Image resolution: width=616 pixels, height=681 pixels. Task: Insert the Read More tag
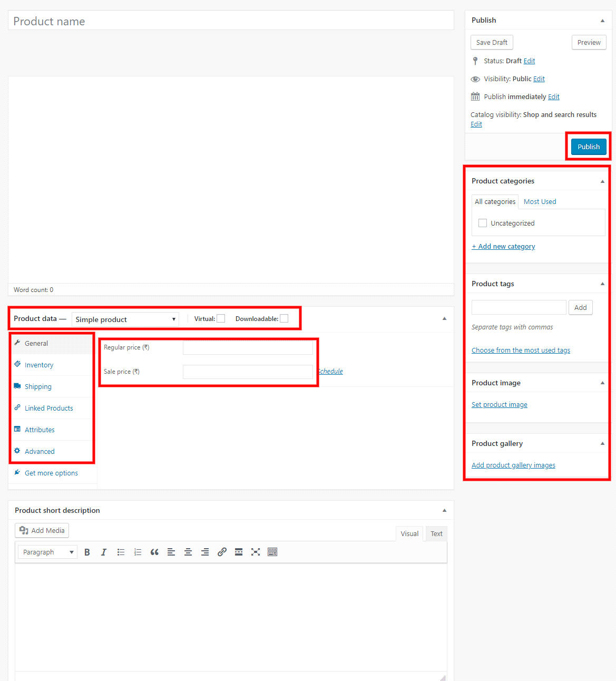coord(239,552)
